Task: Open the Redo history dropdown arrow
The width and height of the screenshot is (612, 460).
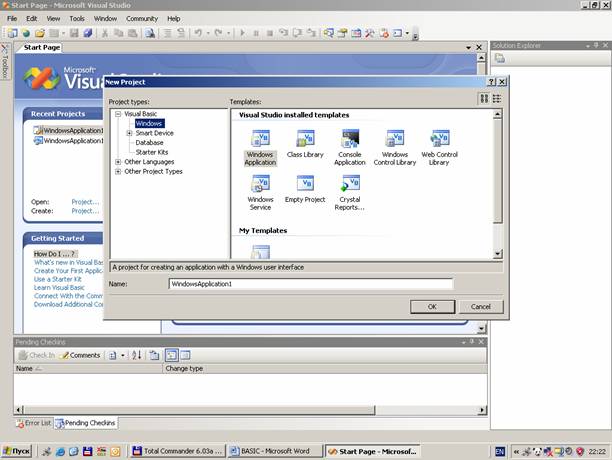Action: coord(228,33)
